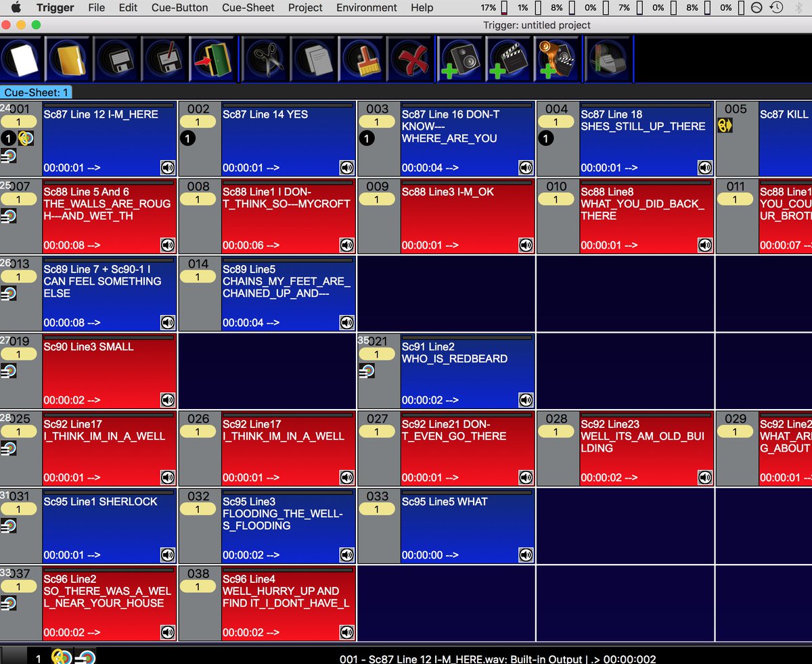Click the yellow icon under cue number 005
Screen dimensions: 812x664
pos(725,124)
